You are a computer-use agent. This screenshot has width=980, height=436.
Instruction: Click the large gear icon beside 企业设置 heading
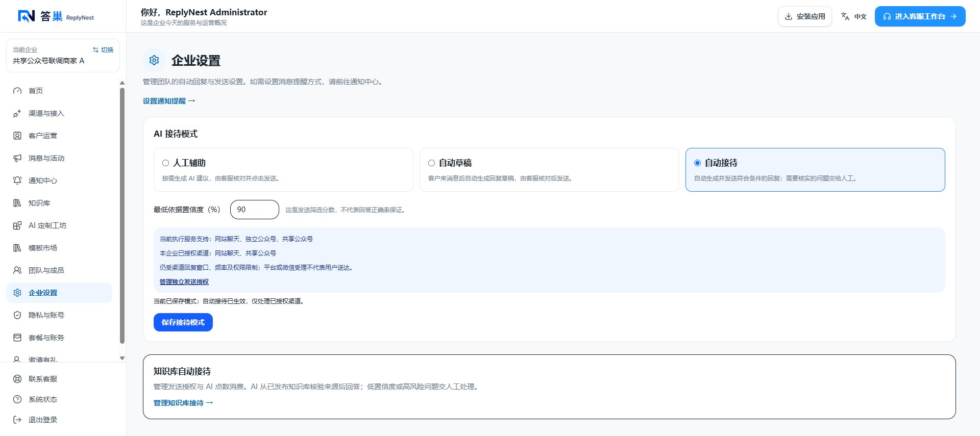154,60
